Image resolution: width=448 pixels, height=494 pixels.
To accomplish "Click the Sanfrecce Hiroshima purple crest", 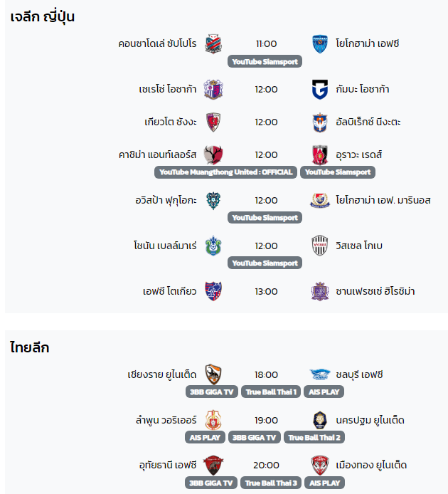I will (320, 291).
